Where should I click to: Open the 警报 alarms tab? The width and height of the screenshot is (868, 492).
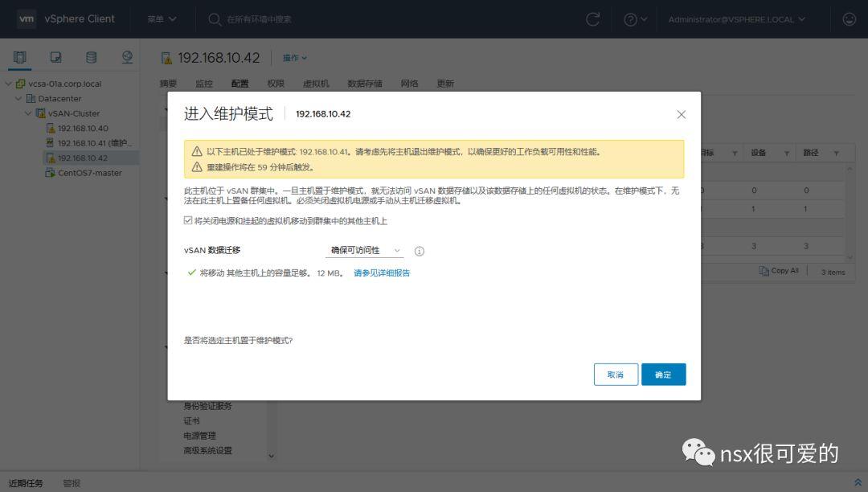click(72, 483)
